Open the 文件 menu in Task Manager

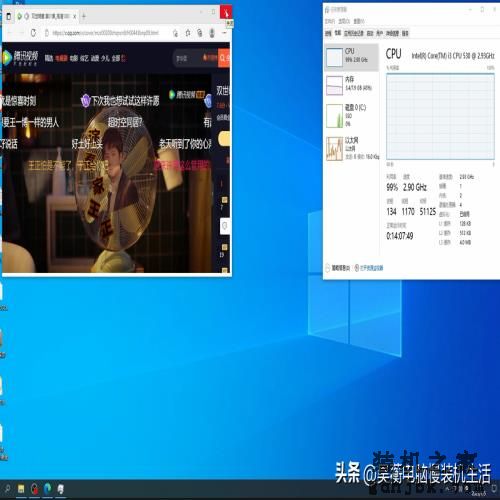point(330,21)
